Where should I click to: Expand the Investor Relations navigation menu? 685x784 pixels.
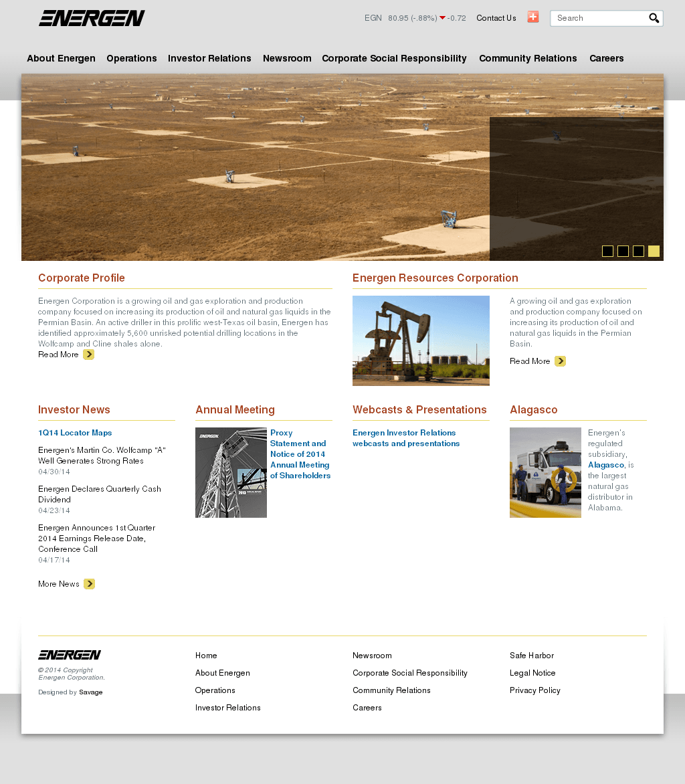tap(209, 58)
